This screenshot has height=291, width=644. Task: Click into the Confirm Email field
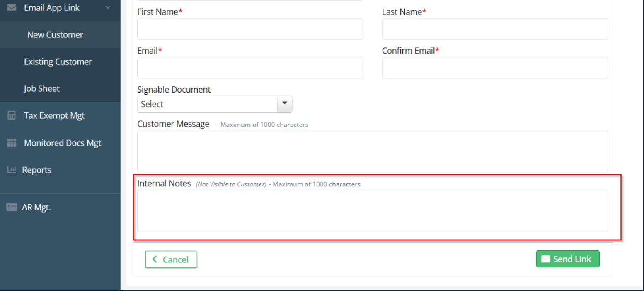(495, 68)
